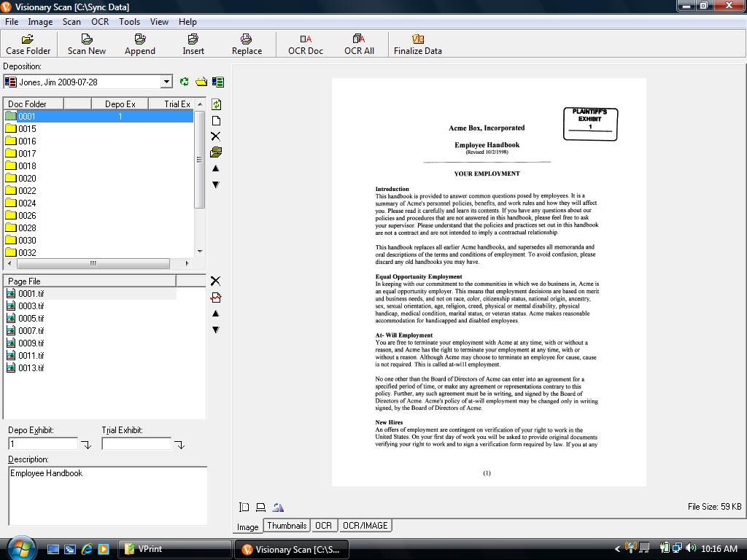
Task: Move page file up with arrow
Action: point(216,314)
